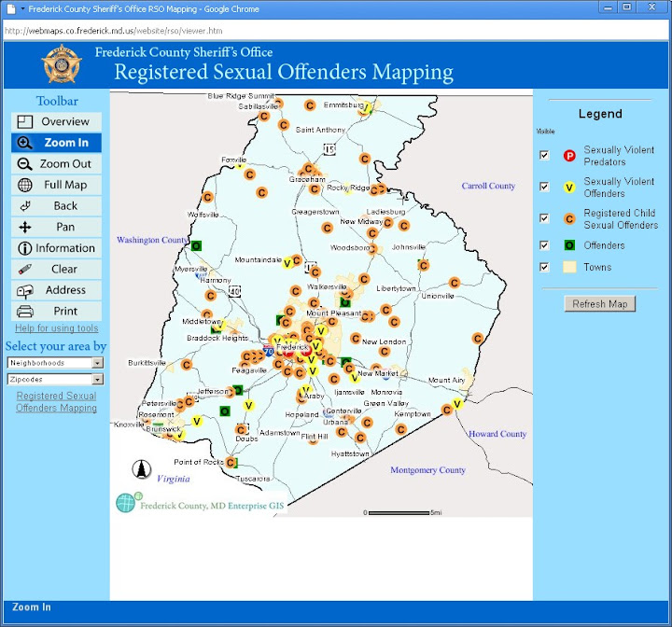The width and height of the screenshot is (672, 627).
Task: Activate the Information identify tool
Action: point(56,248)
